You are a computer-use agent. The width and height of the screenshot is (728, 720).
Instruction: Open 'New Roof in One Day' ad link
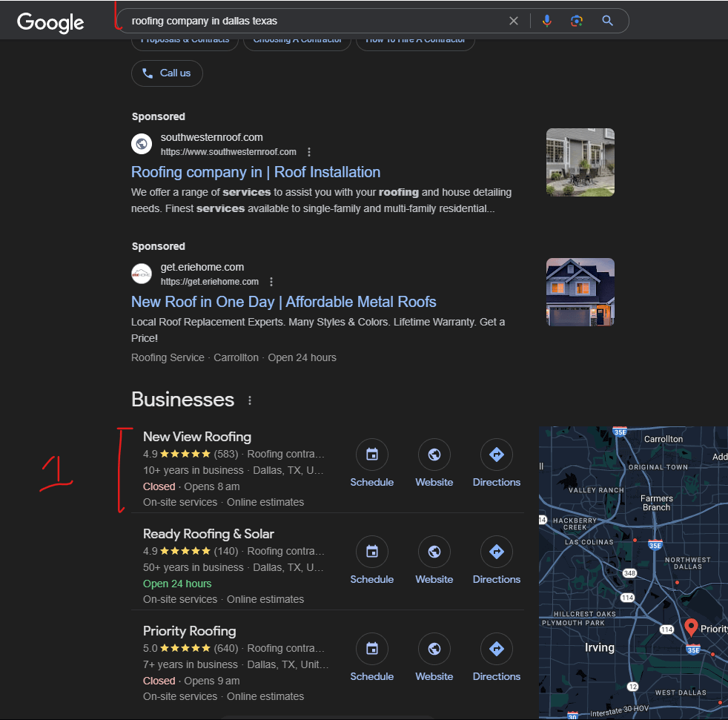tap(283, 302)
